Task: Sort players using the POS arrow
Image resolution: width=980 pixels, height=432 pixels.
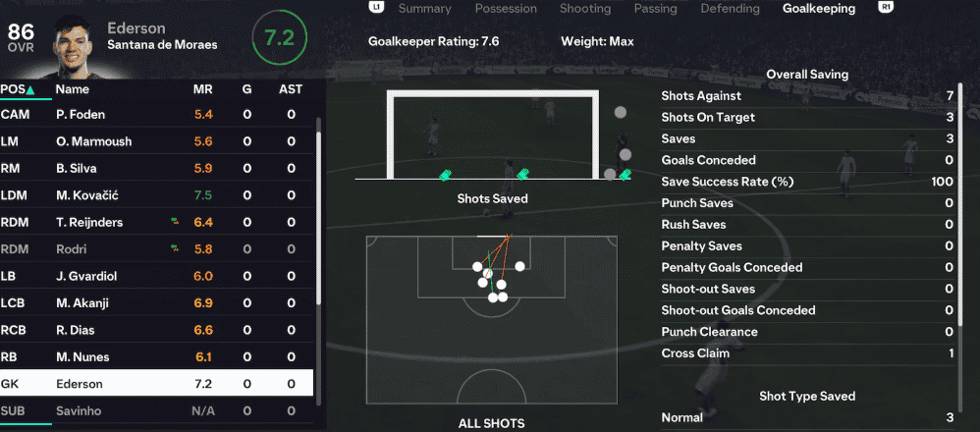Action: pyautogui.click(x=30, y=90)
